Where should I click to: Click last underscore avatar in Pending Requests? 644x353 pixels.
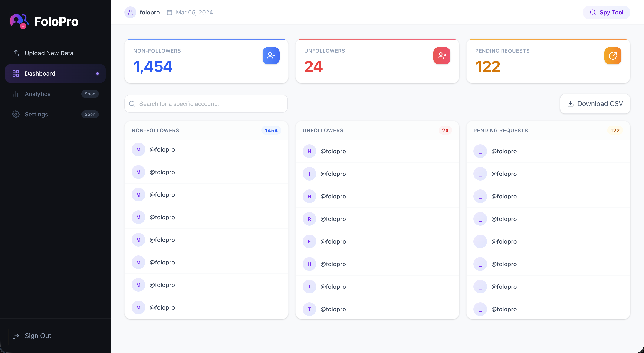(x=480, y=309)
